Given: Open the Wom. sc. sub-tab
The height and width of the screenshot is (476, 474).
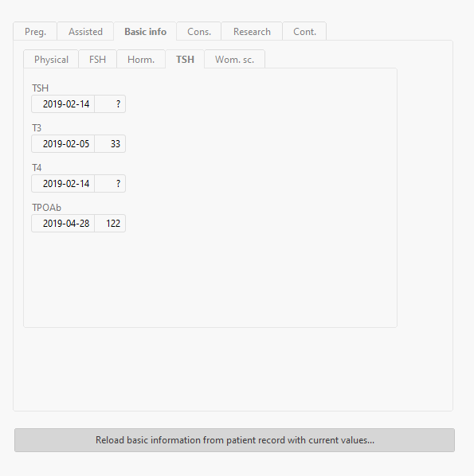Looking at the screenshot, I should tap(234, 59).
